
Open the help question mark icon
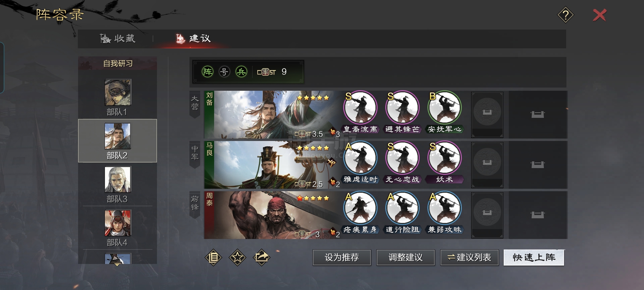click(x=566, y=15)
